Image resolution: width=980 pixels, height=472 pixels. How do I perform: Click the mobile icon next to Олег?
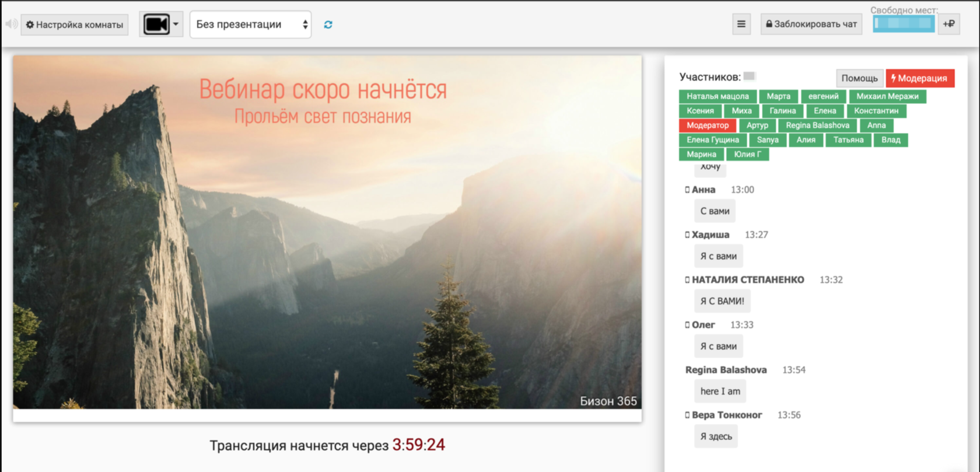[687, 325]
